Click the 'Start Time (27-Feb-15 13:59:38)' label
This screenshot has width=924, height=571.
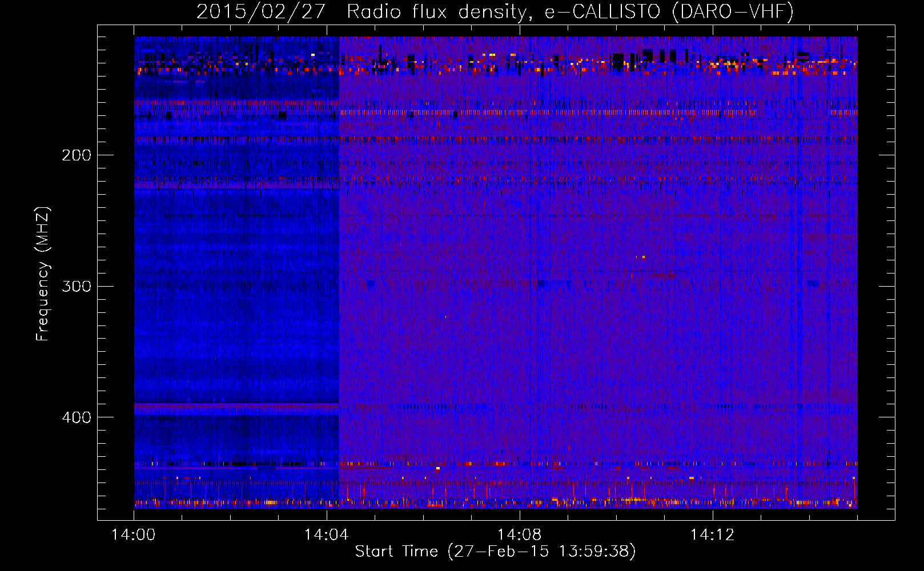pos(495,552)
